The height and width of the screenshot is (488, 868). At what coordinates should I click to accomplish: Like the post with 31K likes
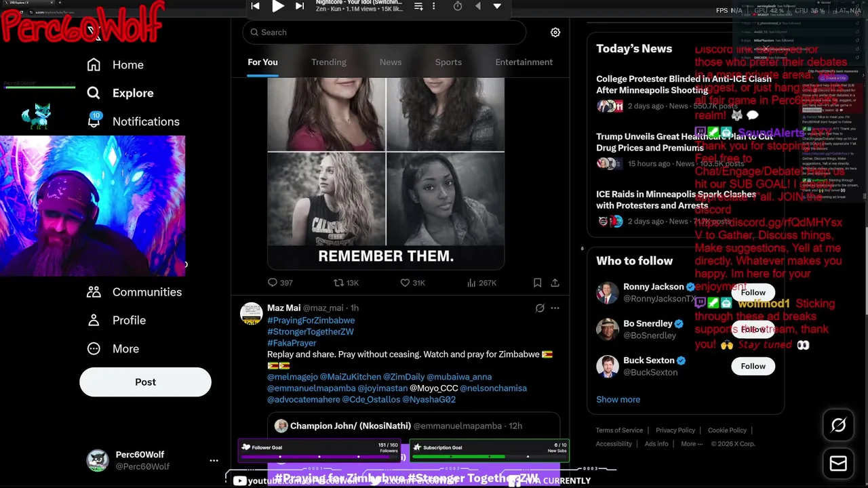coord(412,283)
